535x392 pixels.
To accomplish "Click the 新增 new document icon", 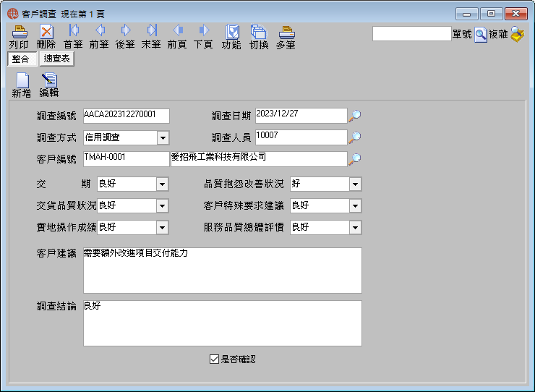I will [22, 80].
